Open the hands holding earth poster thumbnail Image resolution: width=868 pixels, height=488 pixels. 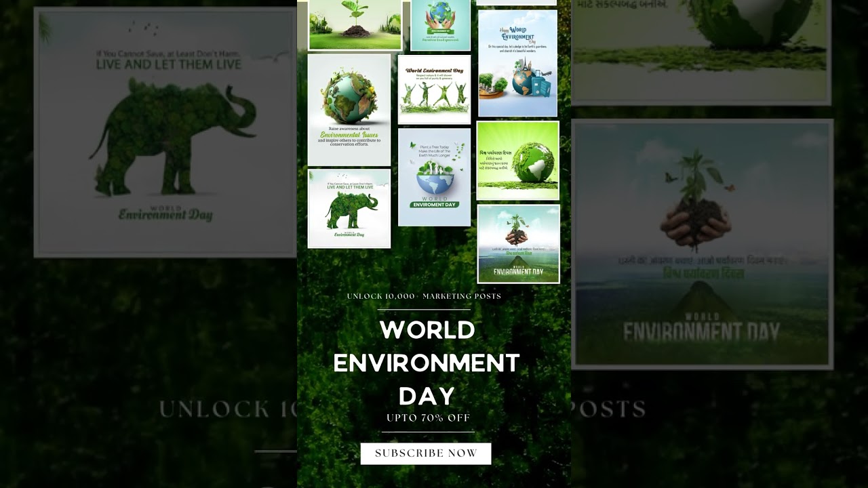440,25
